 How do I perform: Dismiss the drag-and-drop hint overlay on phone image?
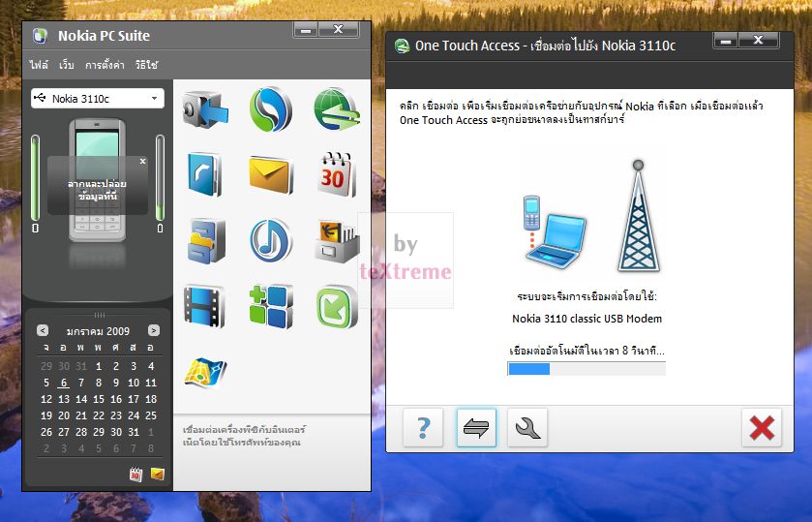[143, 161]
